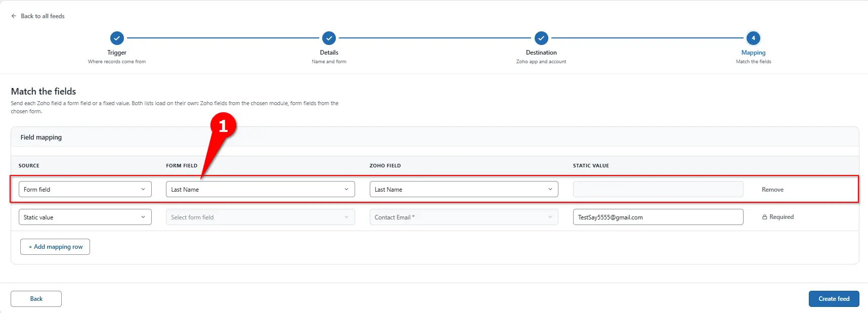The image size is (868, 313).
Task: Open the Source dropdown showing Form field
Action: (x=85, y=189)
